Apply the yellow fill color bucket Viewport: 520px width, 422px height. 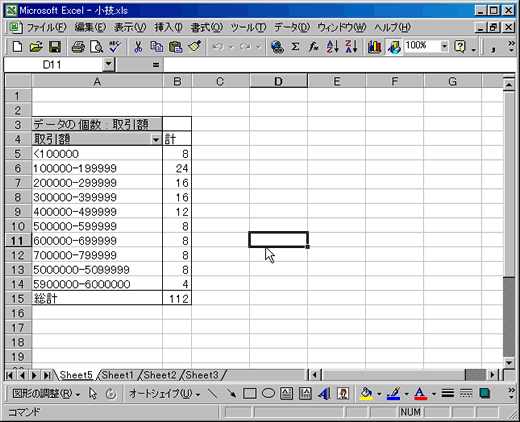[x=366, y=394]
